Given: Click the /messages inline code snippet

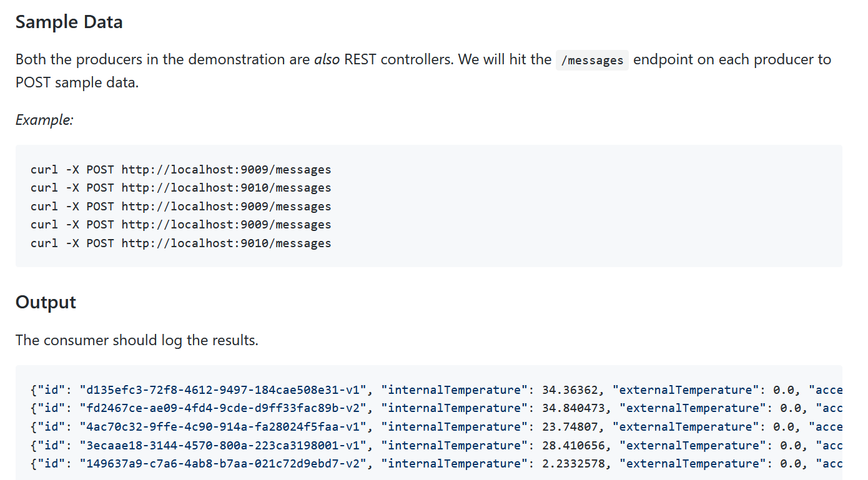Looking at the screenshot, I should (x=592, y=61).
